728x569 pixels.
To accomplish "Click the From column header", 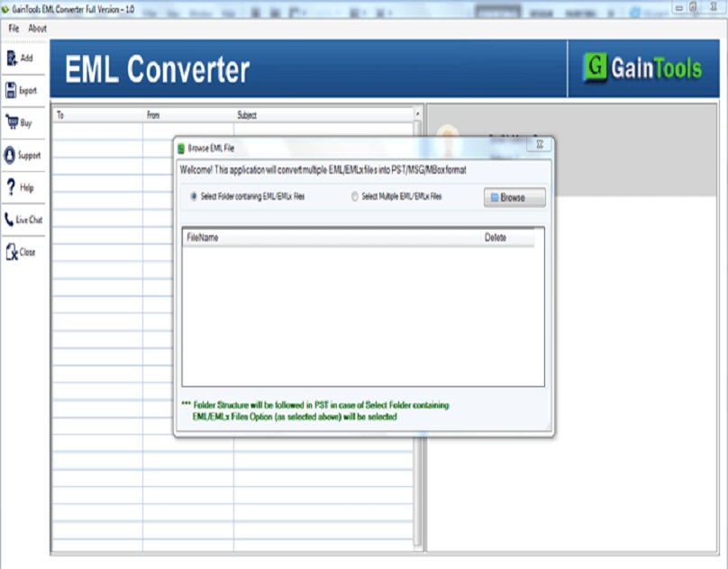I will (x=153, y=115).
